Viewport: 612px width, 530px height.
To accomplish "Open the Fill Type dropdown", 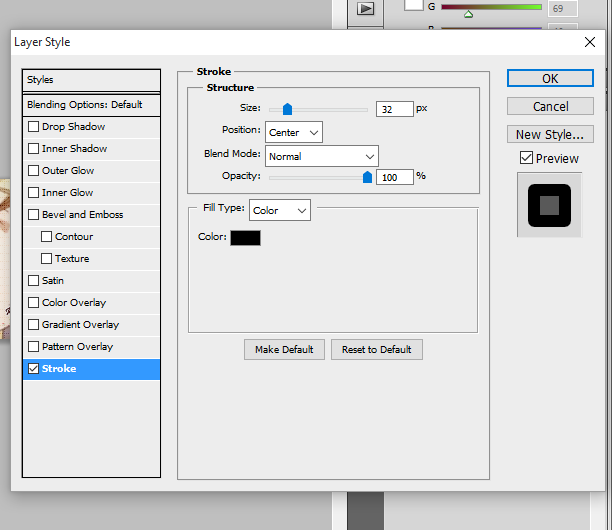I will [x=279, y=210].
